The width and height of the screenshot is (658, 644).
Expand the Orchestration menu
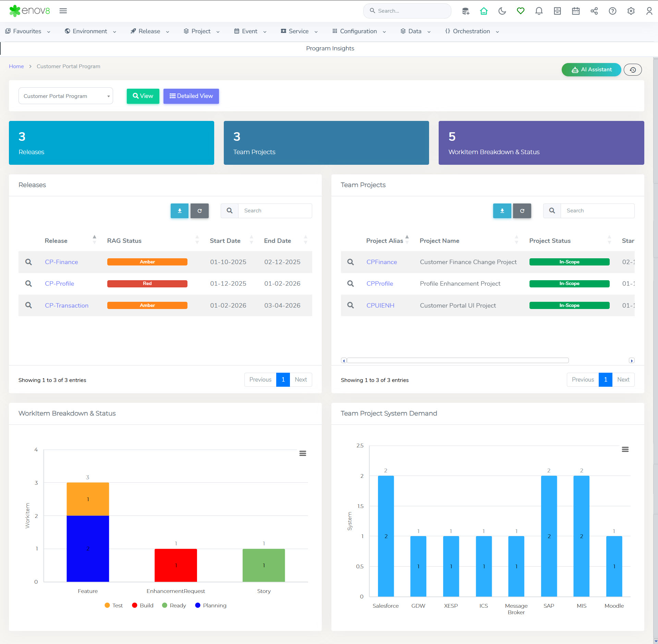click(472, 31)
